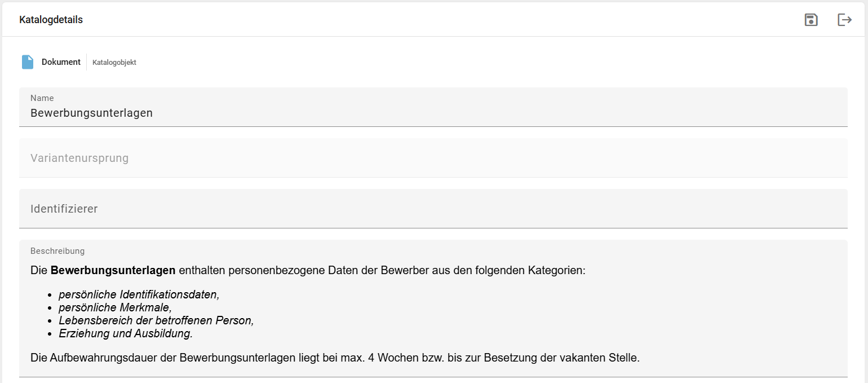Click the Beschreibung field label
Viewport: 868px width, 383px height.
tap(57, 251)
